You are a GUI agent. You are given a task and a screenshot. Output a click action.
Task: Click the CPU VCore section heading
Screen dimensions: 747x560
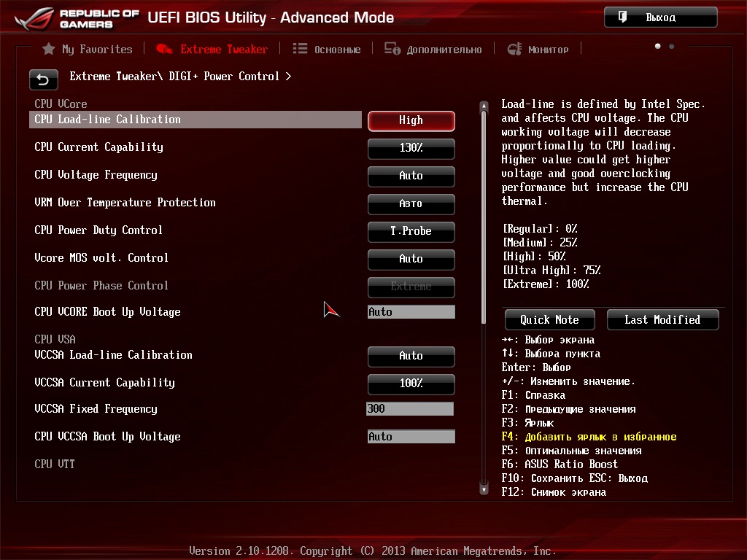[x=61, y=104]
